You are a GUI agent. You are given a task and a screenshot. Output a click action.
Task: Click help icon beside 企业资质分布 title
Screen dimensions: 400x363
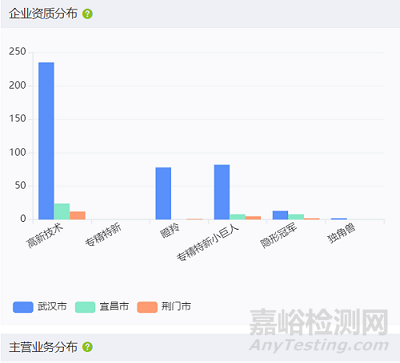(x=88, y=14)
